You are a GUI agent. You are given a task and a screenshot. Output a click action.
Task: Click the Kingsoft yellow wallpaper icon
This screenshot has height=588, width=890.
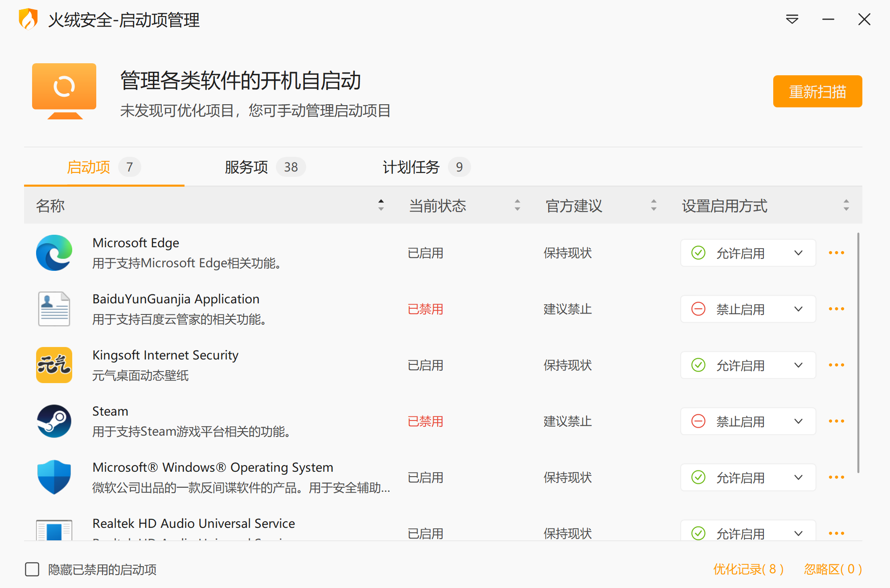(x=54, y=365)
